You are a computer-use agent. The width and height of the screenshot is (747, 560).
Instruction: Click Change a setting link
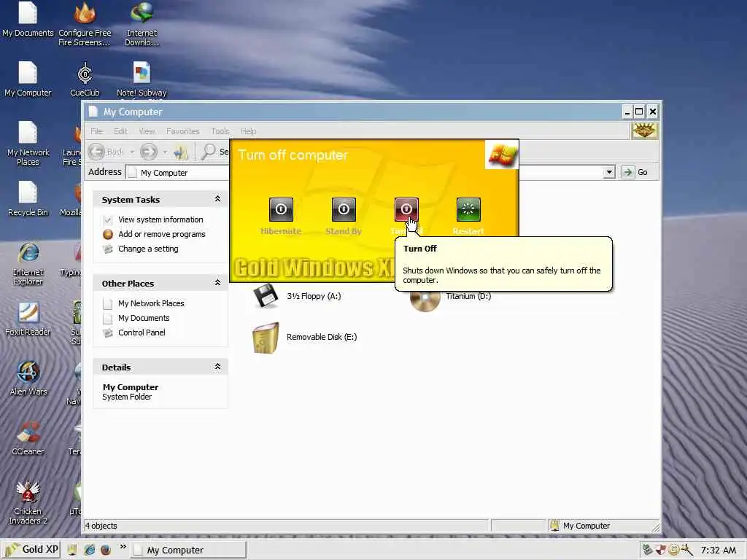point(148,249)
